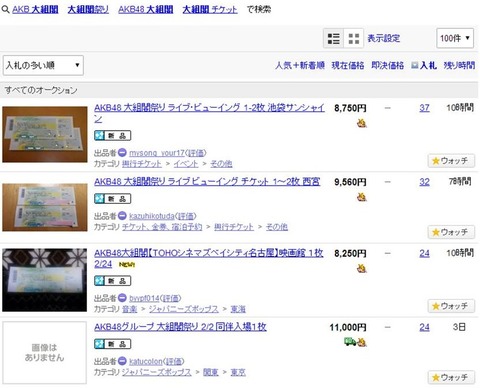Click seller badge icon next to mysong_your17

point(122,153)
